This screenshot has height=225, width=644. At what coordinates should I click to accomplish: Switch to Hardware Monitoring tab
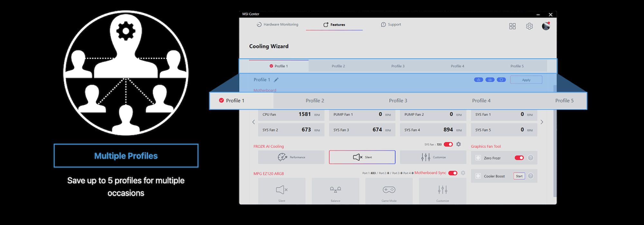click(x=277, y=24)
